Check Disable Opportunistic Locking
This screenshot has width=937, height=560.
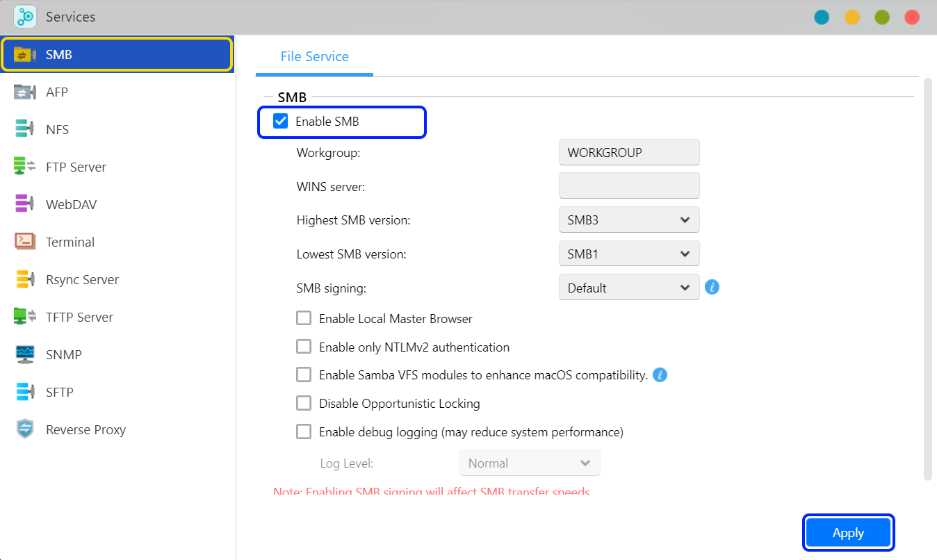point(304,403)
